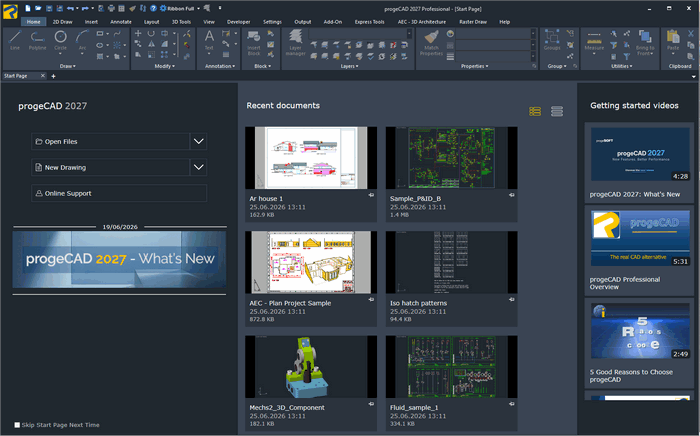Click the open folder icon in quick access toolbar
The image size is (700, 436).
coord(38,8)
